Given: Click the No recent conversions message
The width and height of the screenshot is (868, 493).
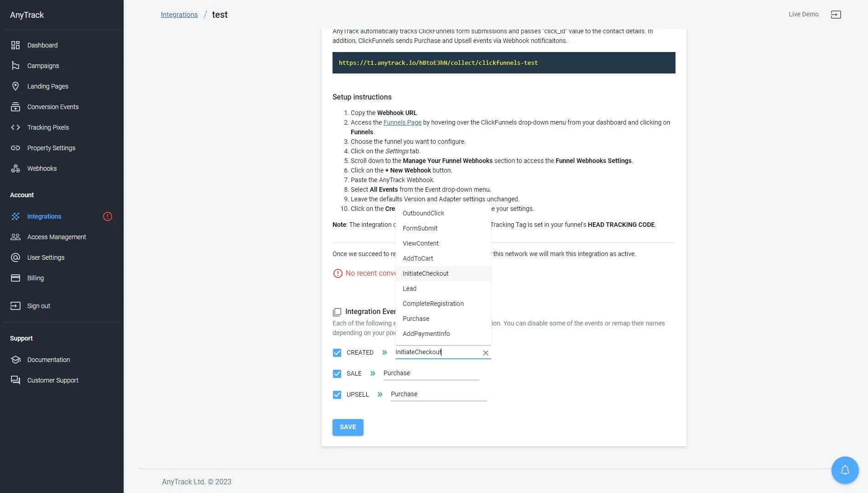Looking at the screenshot, I should [x=370, y=273].
